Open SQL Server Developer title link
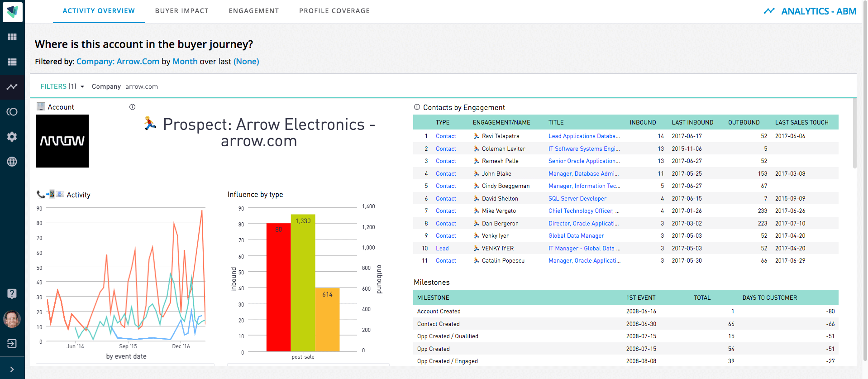This screenshot has width=868, height=379. point(577,198)
